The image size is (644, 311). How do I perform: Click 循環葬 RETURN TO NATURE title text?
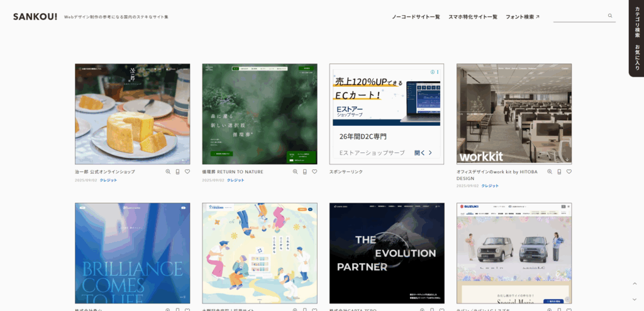tap(233, 171)
